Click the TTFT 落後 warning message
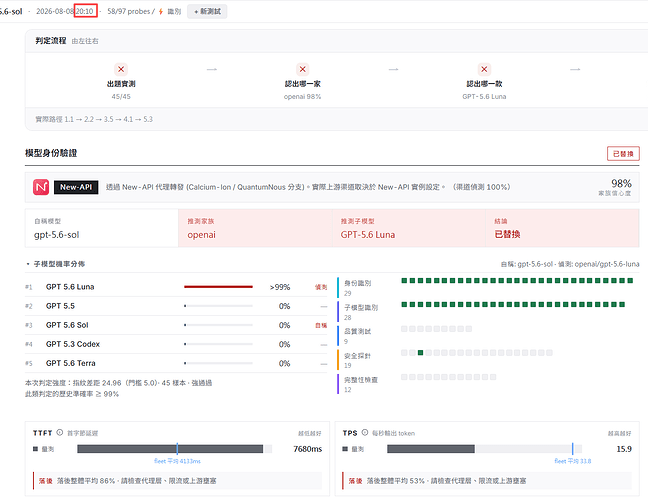The height and width of the screenshot is (500, 648). [177, 481]
